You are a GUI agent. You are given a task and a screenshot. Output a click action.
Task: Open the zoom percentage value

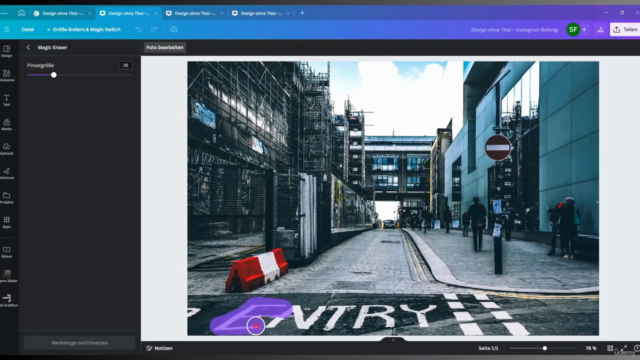click(591, 348)
